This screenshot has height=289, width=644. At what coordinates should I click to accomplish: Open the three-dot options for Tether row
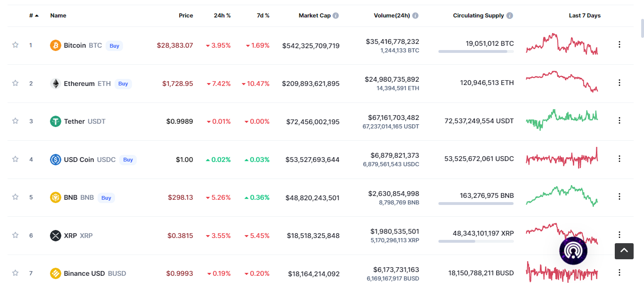pyautogui.click(x=619, y=120)
